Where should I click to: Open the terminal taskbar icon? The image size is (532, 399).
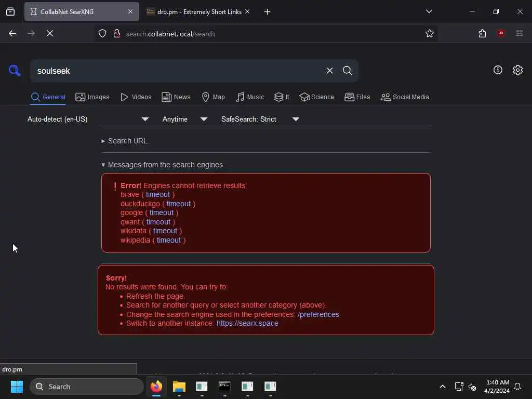(224, 387)
